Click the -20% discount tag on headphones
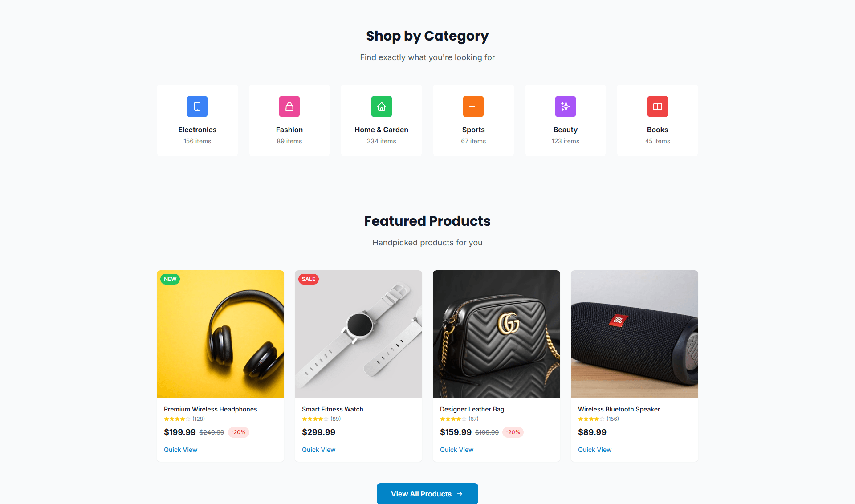 (239, 432)
